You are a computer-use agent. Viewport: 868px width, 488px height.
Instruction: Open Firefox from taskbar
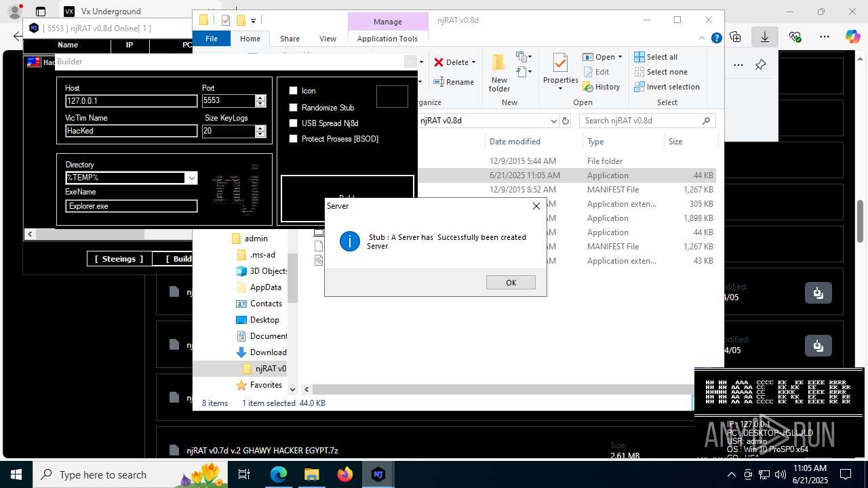(x=345, y=474)
